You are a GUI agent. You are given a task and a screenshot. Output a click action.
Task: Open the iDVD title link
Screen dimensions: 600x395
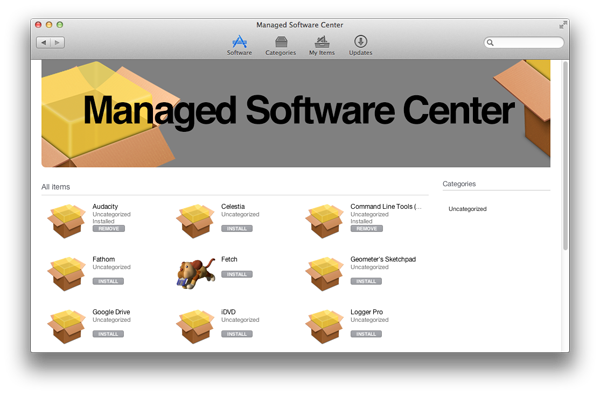click(228, 312)
